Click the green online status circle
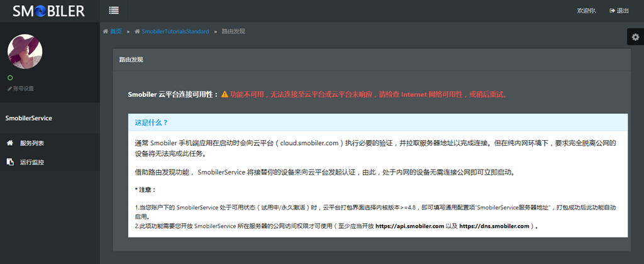 click(10, 77)
